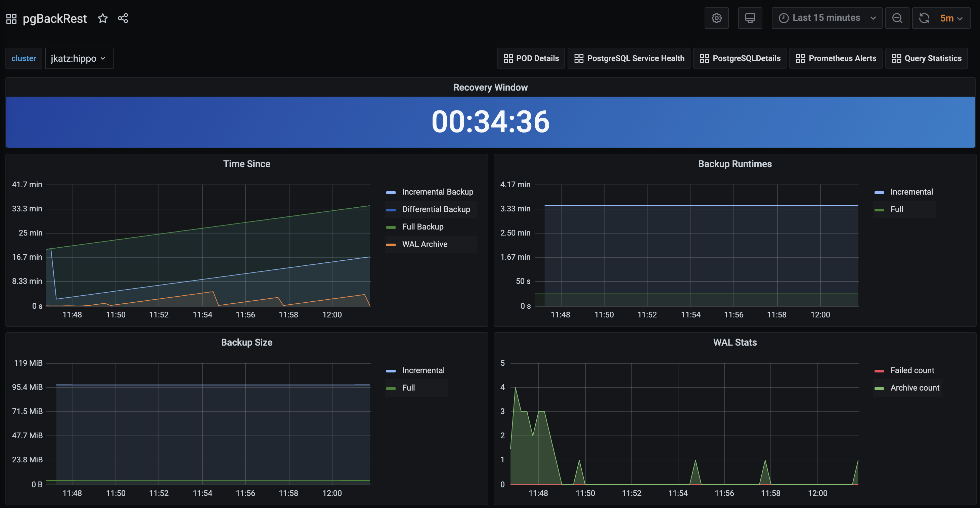Viewport: 980px width, 508px height.
Task: Click Archive count green color swatch
Action: pyautogui.click(x=879, y=389)
